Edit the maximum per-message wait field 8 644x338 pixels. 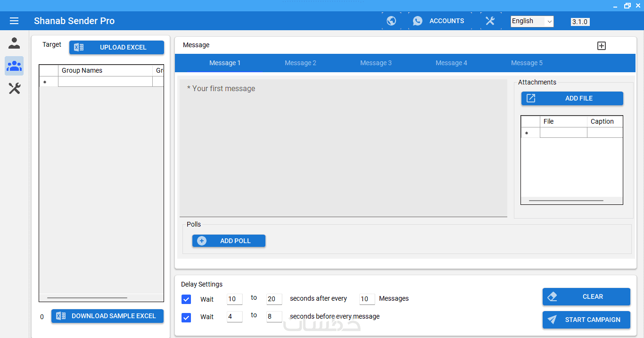(x=274, y=317)
